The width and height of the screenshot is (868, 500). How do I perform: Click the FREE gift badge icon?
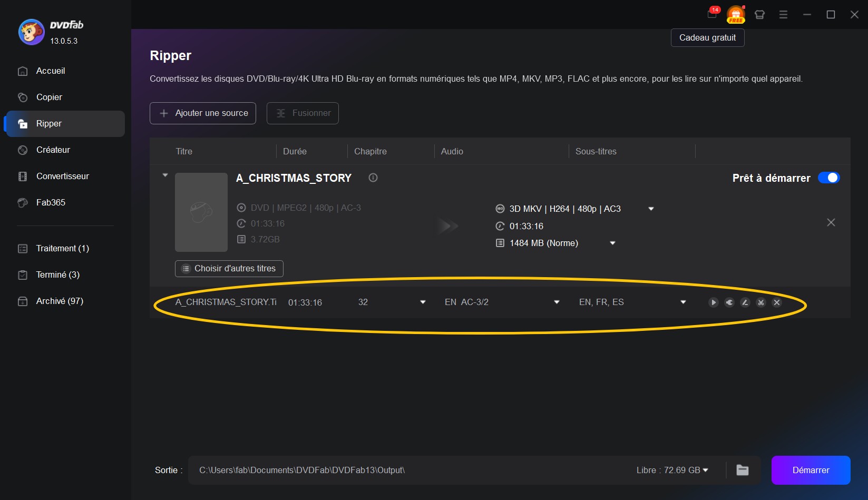click(x=735, y=14)
